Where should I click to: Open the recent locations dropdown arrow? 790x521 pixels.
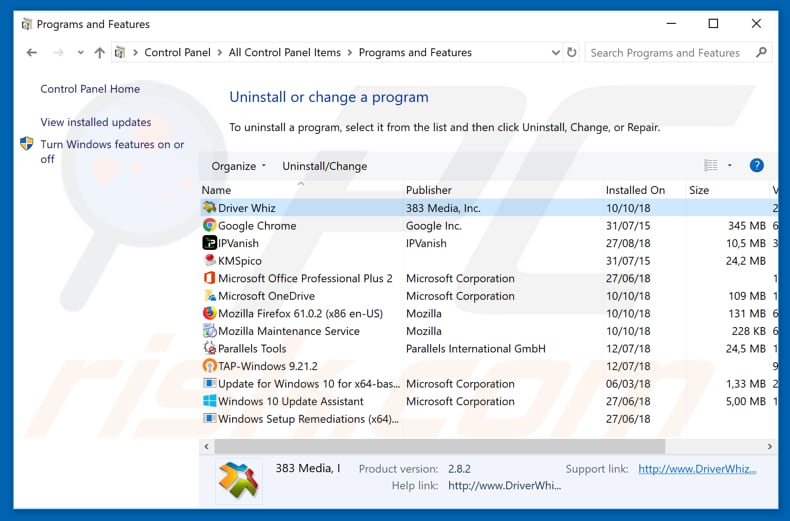click(x=80, y=52)
